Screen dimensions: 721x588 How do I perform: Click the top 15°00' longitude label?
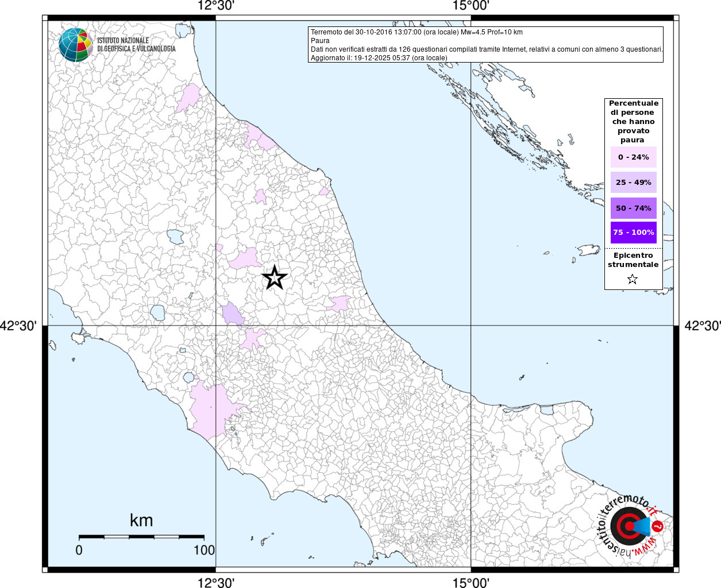click(471, 6)
